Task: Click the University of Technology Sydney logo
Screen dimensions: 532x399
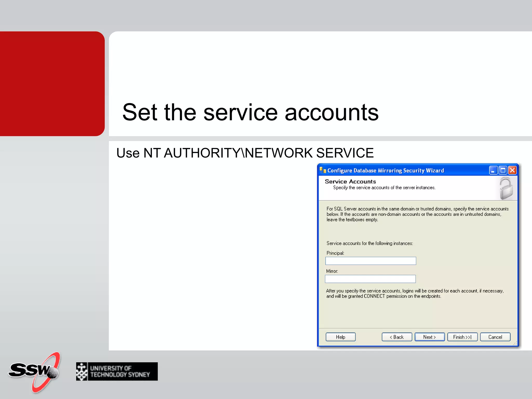Action: (x=117, y=371)
